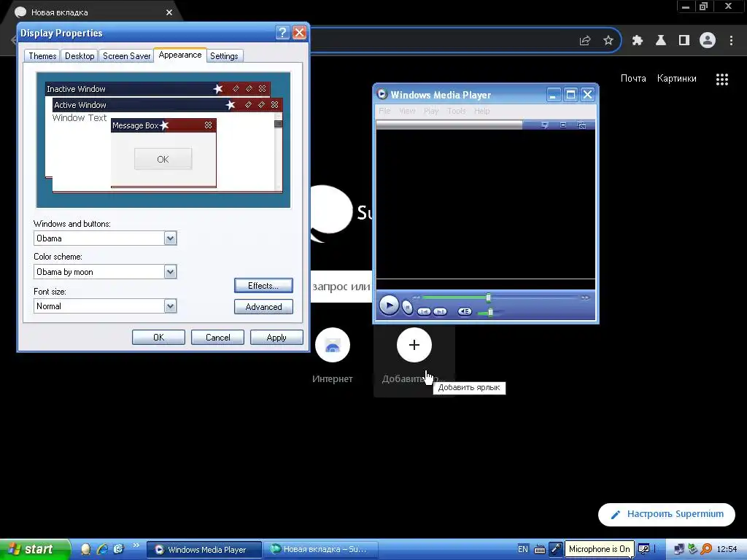Click square icon in Media Player video toolbar
Screen dimensions: 747x560
pyautogui.click(x=563, y=125)
